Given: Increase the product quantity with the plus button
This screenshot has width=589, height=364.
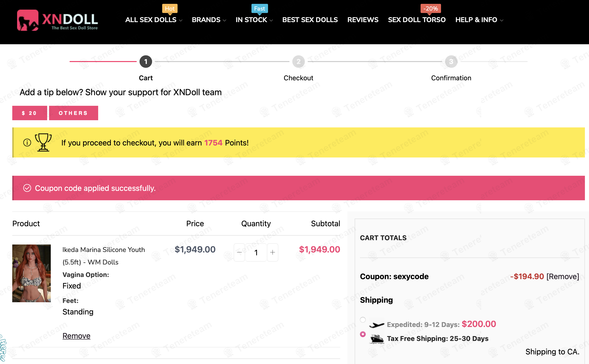Looking at the screenshot, I should click(272, 252).
